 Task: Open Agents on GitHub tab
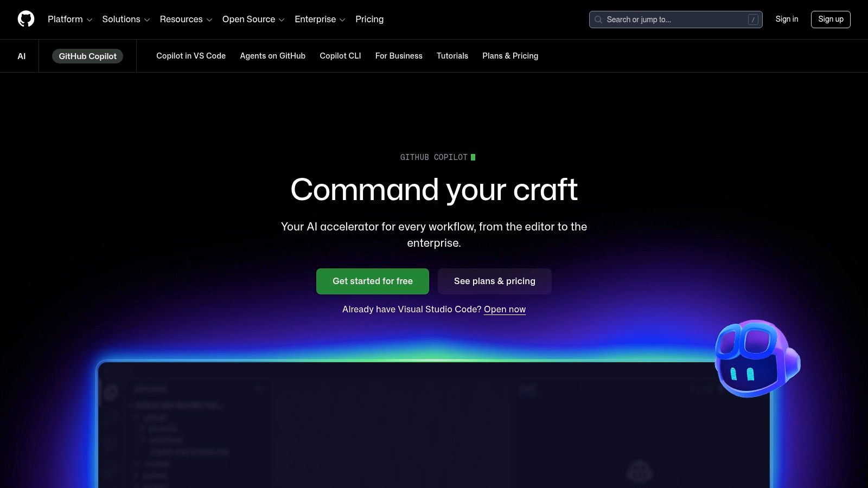[273, 56]
